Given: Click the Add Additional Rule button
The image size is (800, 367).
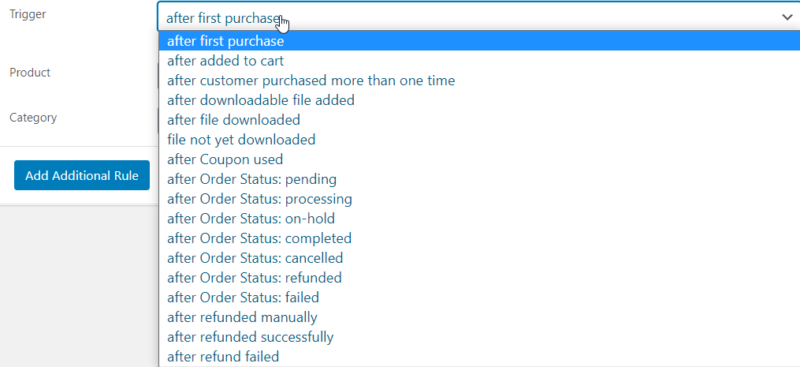Looking at the screenshot, I should [82, 175].
